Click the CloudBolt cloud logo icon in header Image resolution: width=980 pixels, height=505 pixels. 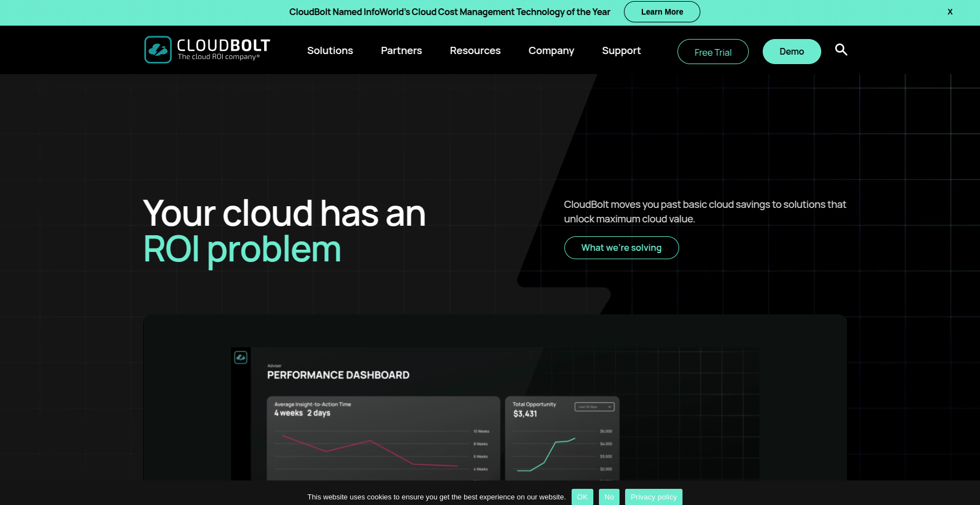tap(158, 50)
